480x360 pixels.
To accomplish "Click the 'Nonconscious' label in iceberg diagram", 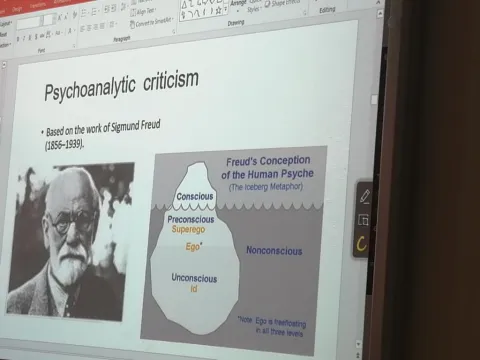I will coord(274,251).
